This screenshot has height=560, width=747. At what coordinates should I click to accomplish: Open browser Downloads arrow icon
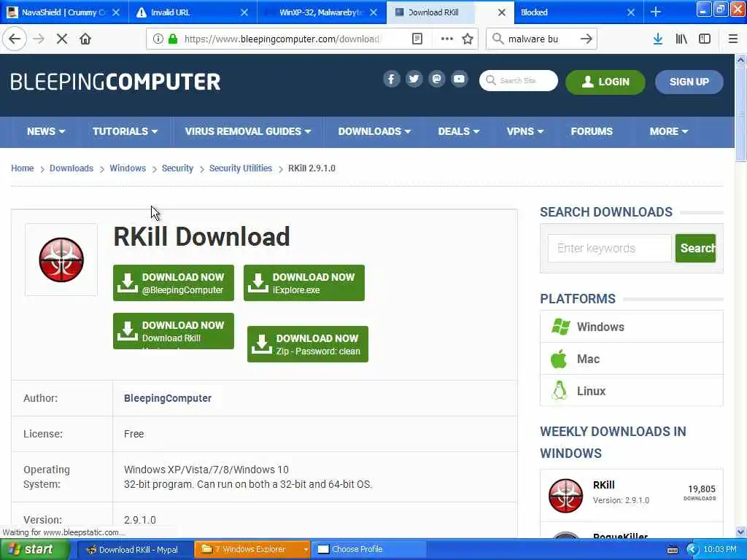(658, 39)
